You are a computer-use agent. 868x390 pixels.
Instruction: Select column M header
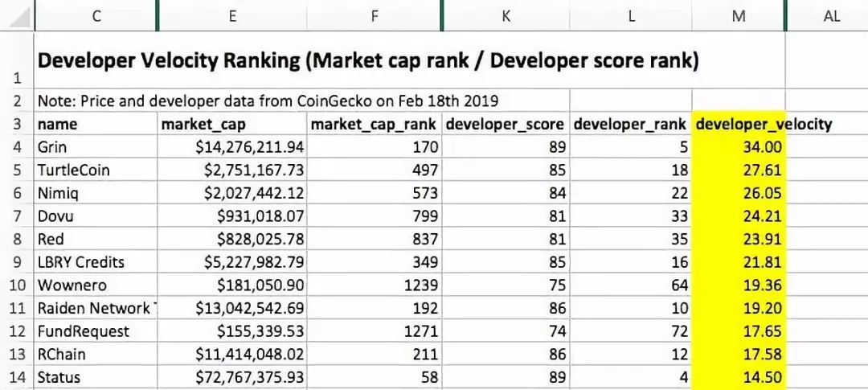click(739, 16)
